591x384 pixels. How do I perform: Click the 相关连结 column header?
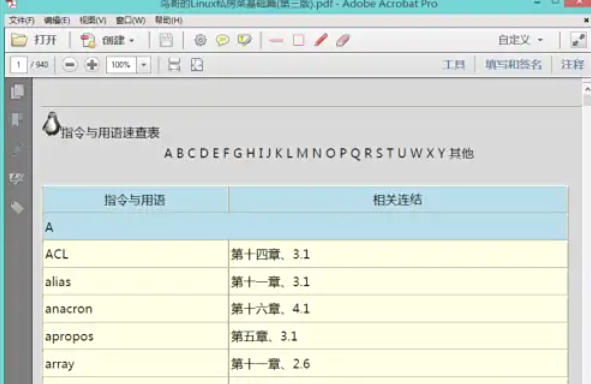pyautogui.click(x=398, y=200)
